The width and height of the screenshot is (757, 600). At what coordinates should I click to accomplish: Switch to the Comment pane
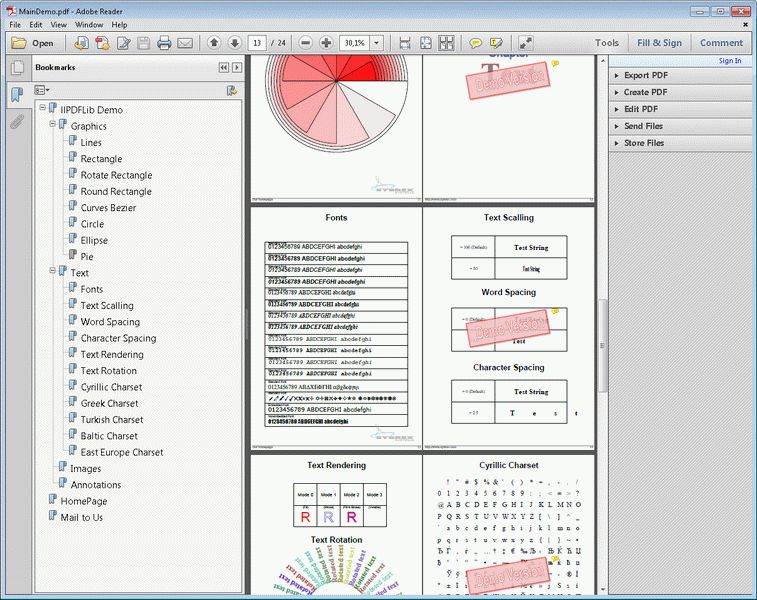click(721, 43)
